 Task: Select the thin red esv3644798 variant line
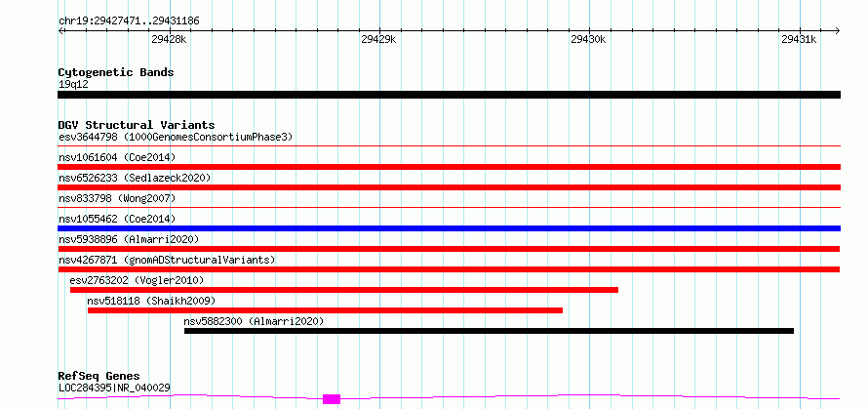[449, 146]
